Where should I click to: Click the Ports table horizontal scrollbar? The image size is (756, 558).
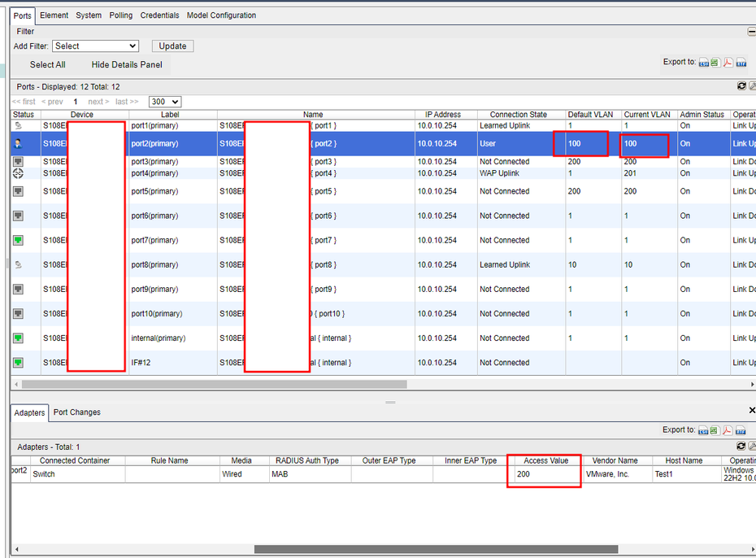[x=214, y=385]
